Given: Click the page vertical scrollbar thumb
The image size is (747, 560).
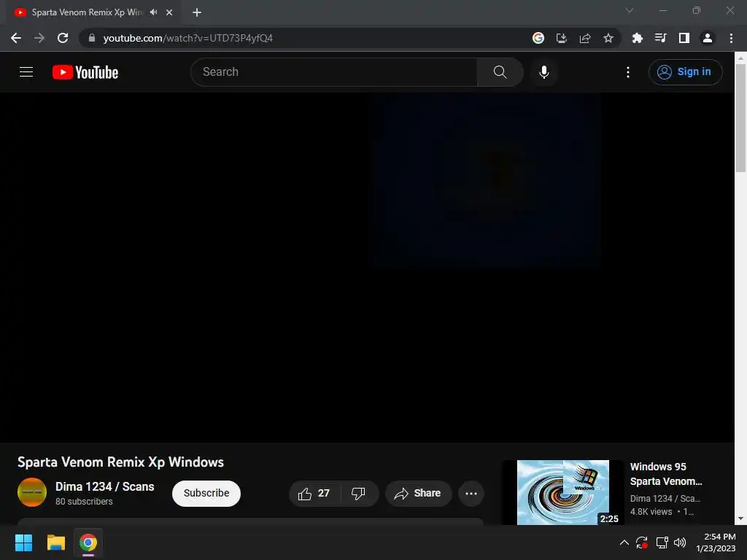Looking at the screenshot, I should click(740, 118).
